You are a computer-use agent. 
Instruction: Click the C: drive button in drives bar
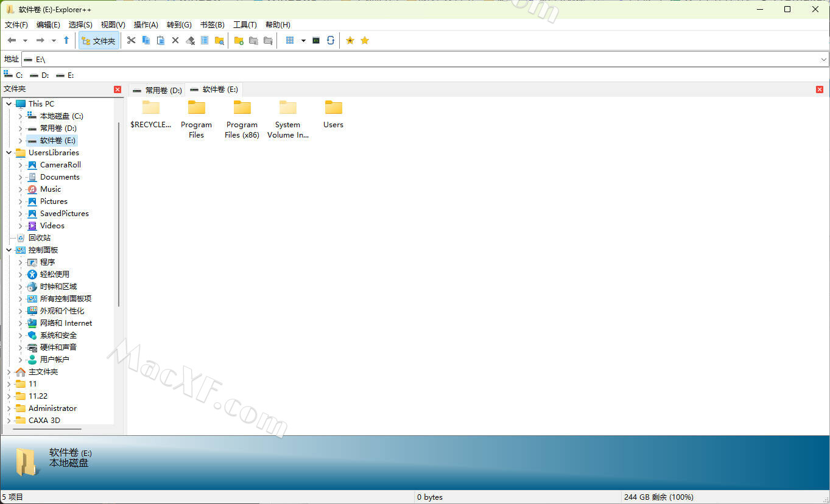13,75
